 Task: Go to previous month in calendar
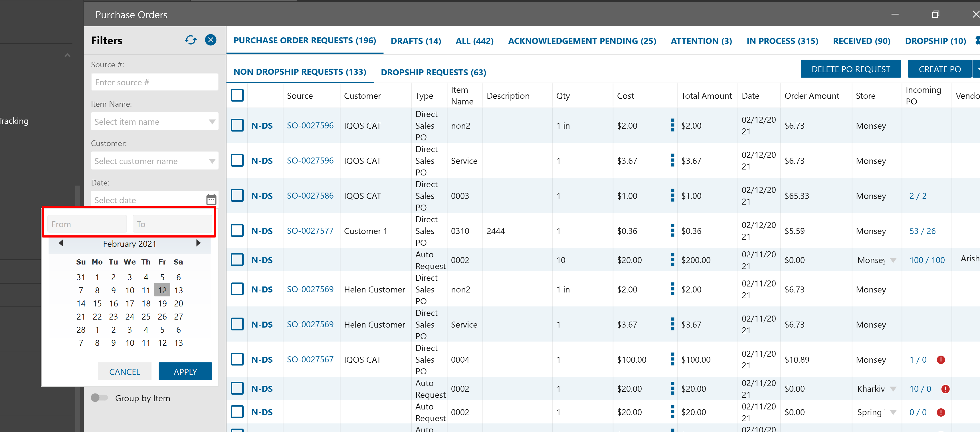pos(61,243)
